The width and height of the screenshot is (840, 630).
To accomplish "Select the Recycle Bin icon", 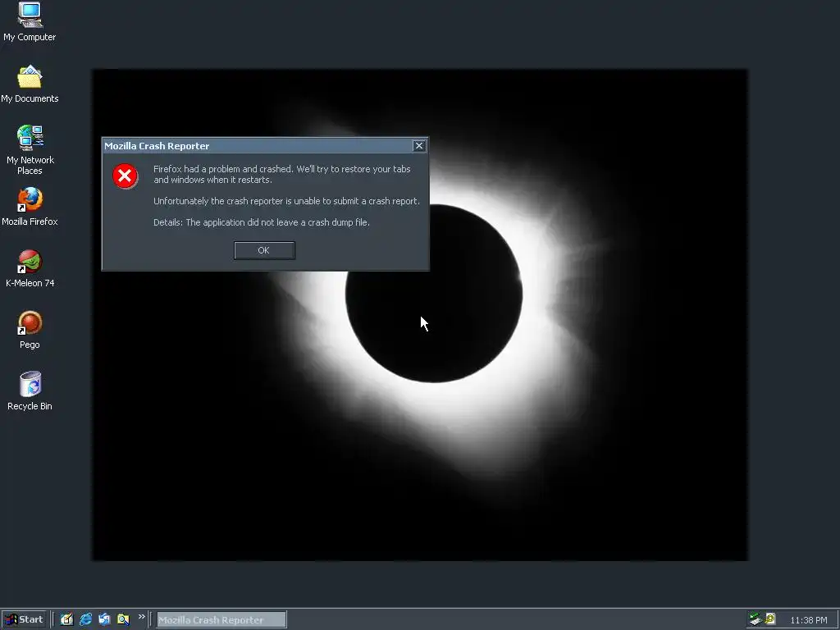I will [30, 391].
